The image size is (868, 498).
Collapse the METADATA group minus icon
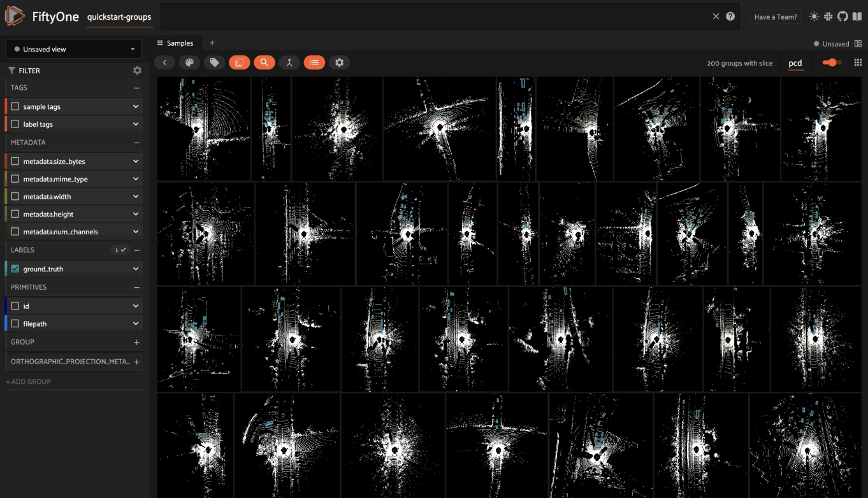click(x=136, y=143)
